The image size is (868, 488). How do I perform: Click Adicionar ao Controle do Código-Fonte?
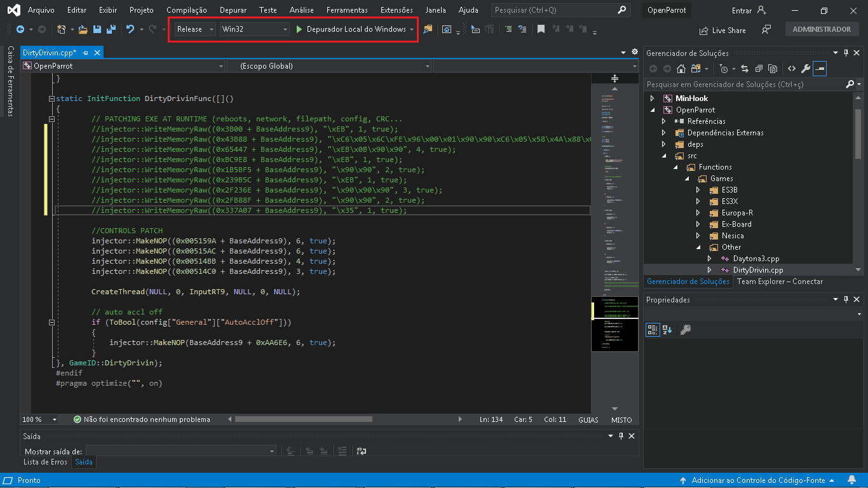(758, 480)
